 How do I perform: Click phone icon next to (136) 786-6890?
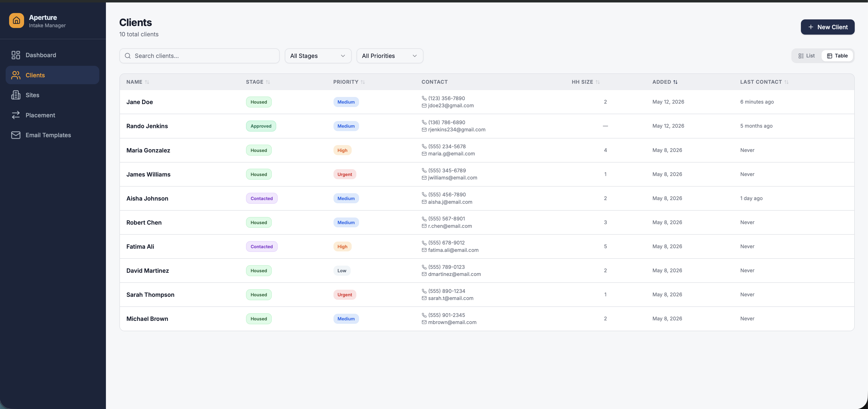[424, 122]
